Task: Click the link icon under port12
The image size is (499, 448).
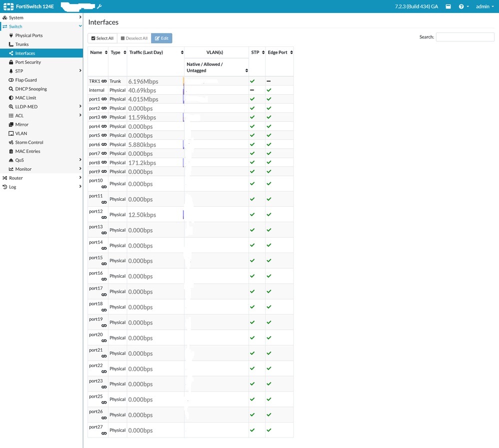Action: (104, 218)
